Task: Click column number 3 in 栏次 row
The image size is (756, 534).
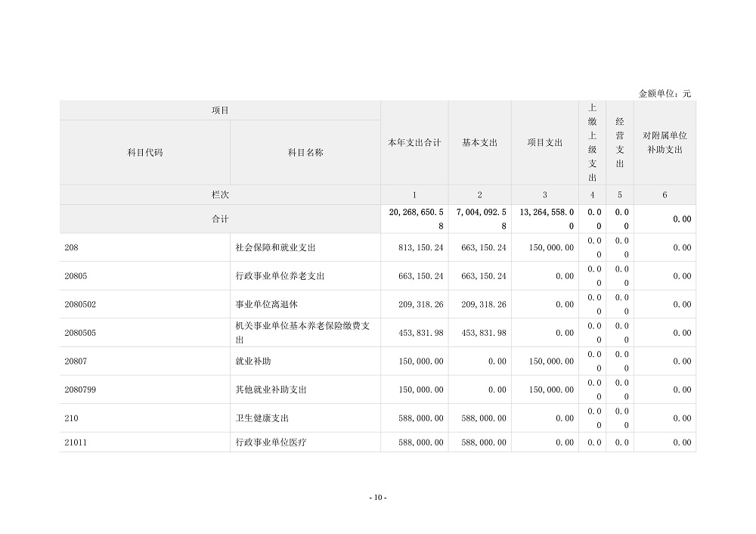Action: pyautogui.click(x=545, y=194)
